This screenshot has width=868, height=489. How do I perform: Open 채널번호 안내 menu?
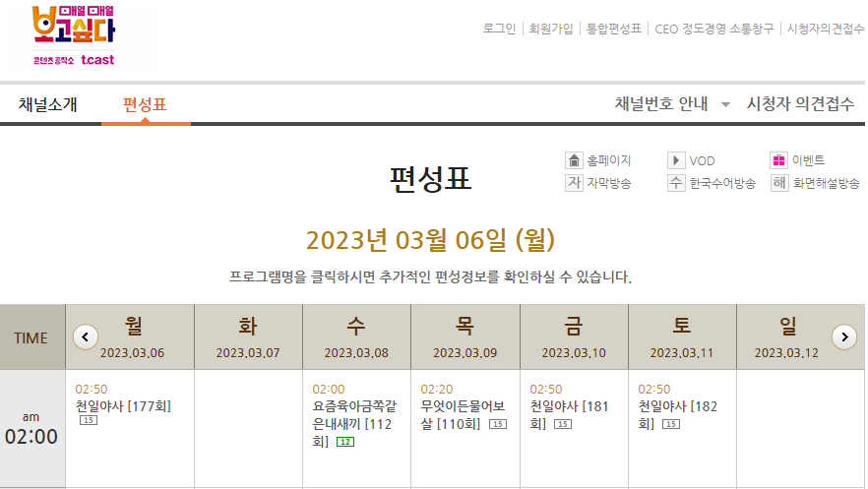661,103
